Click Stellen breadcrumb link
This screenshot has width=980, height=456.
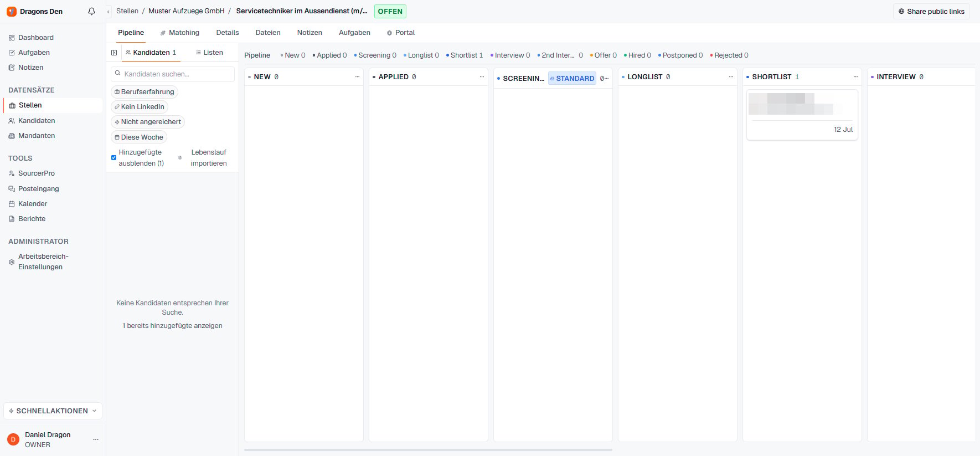click(127, 11)
